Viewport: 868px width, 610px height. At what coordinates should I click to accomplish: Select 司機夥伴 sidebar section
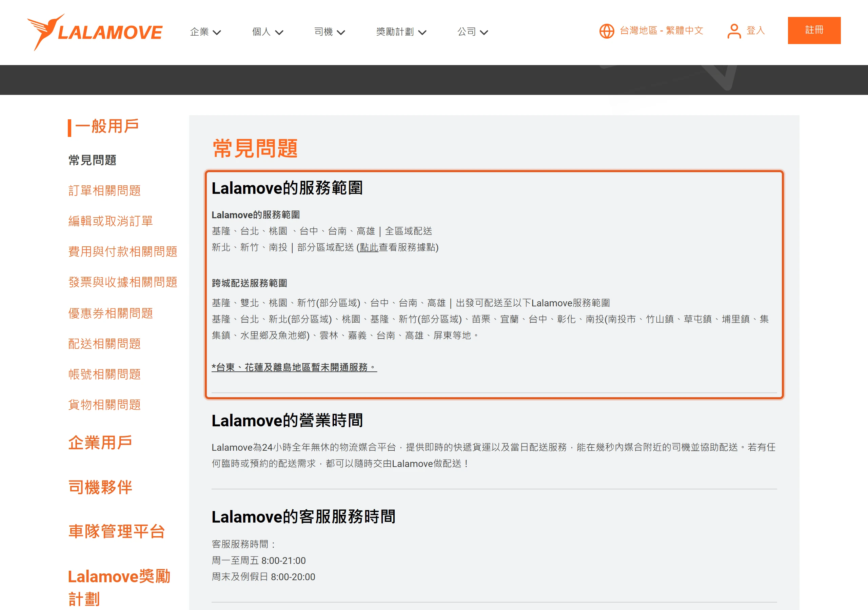(100, 487)
